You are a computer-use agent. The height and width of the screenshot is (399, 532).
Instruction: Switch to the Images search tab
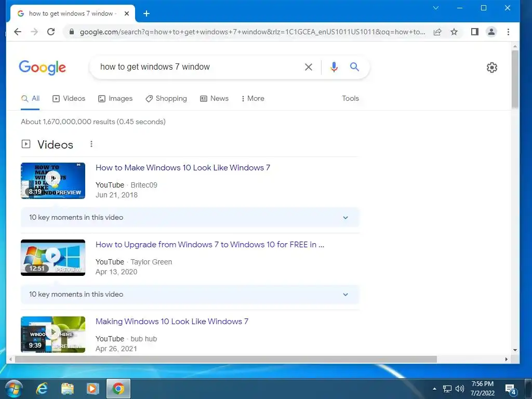click(x=115, y=98)
